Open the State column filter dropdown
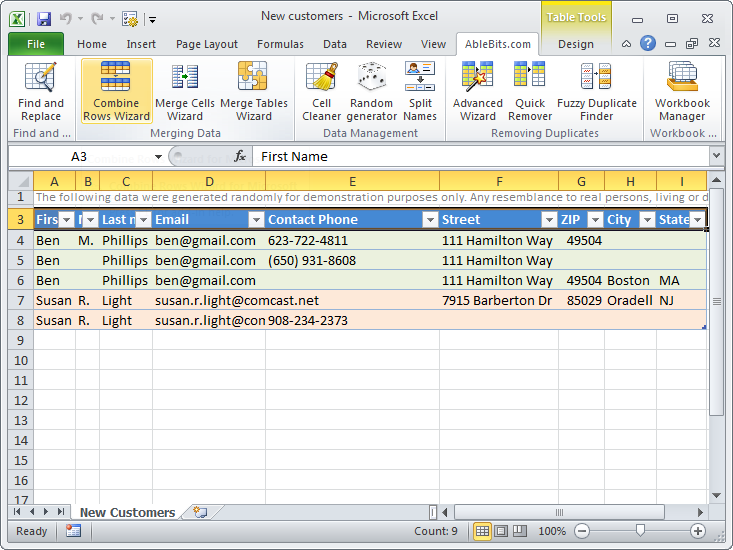The image size is (733, 550). click(697, 220)
